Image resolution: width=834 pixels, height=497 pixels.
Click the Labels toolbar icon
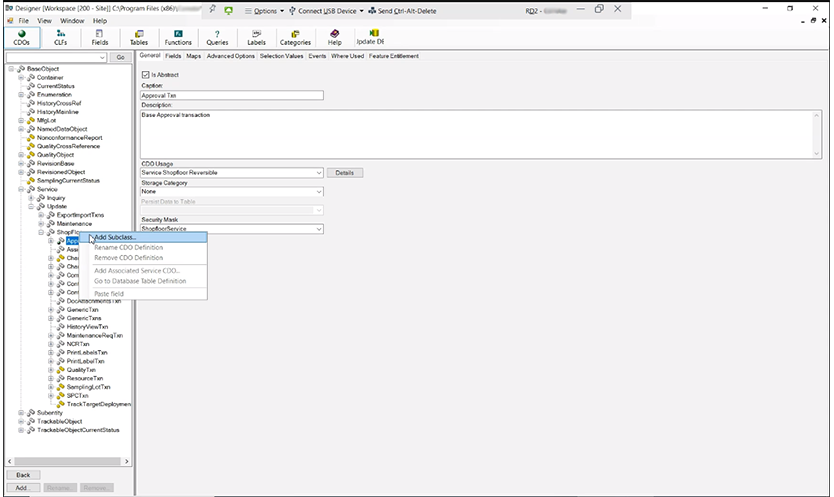click(x=256, y=37)
